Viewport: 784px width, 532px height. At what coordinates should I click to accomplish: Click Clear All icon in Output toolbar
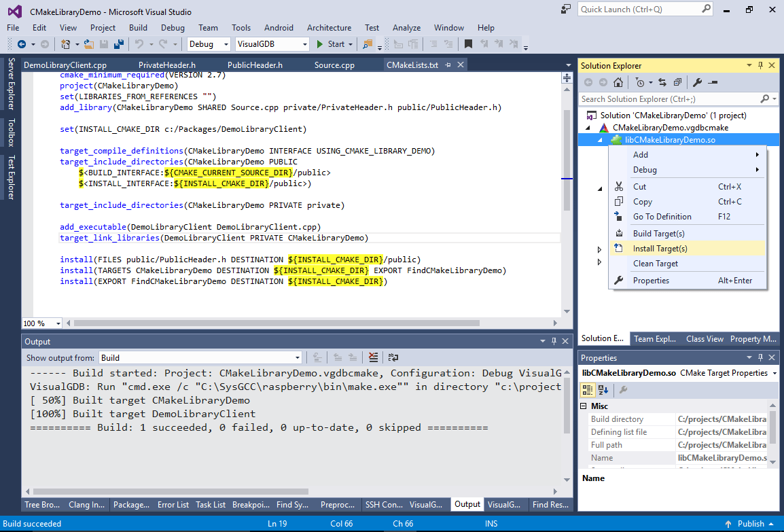pyautogui.click(x=373, y=357)
